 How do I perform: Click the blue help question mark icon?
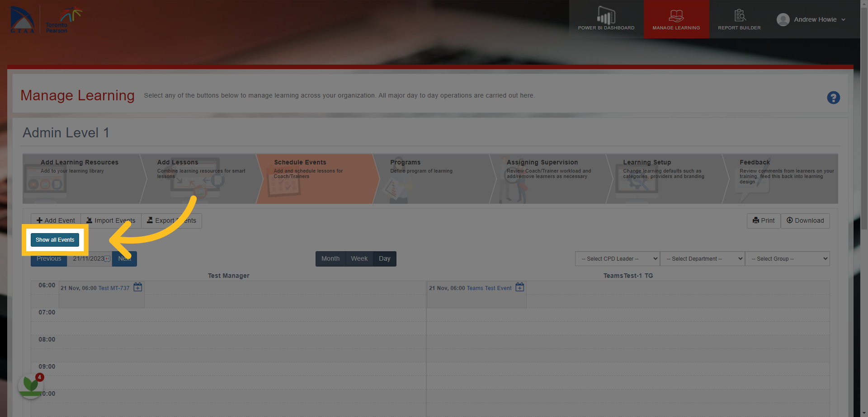pos(833,98)
